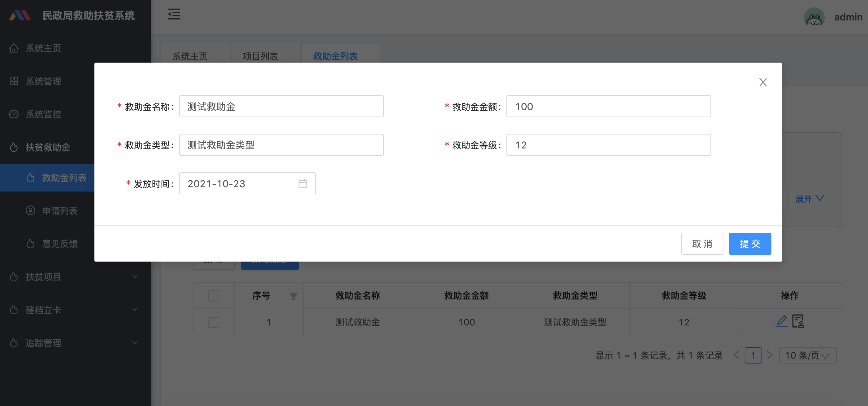Viewport: 868px width, 406px height.
Task: Click the 提交 button
Action: (750, 244)
